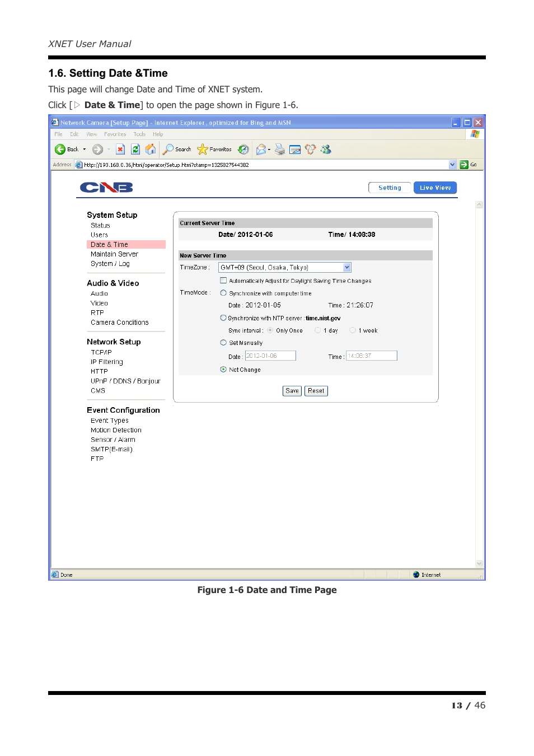Open the View menu
This screenshot has width=534, height=756.
click(x=91, y=134)
